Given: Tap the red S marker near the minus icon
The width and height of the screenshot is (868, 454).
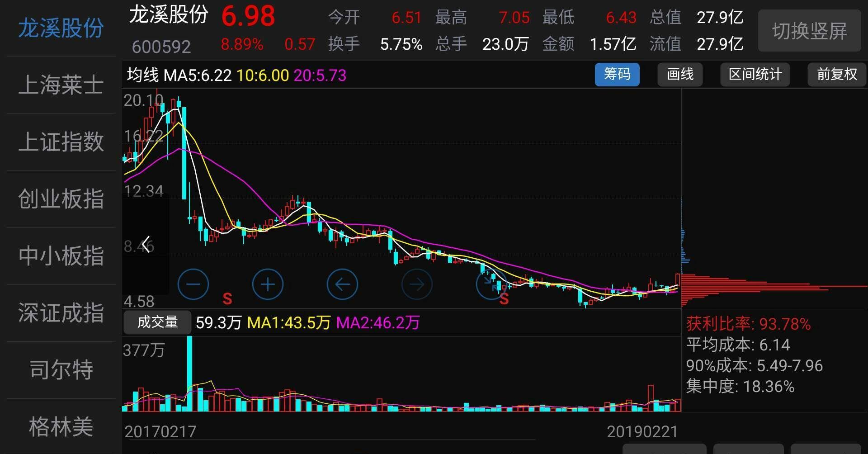Looking at the screenshot, I should click(x=227, y=298).
